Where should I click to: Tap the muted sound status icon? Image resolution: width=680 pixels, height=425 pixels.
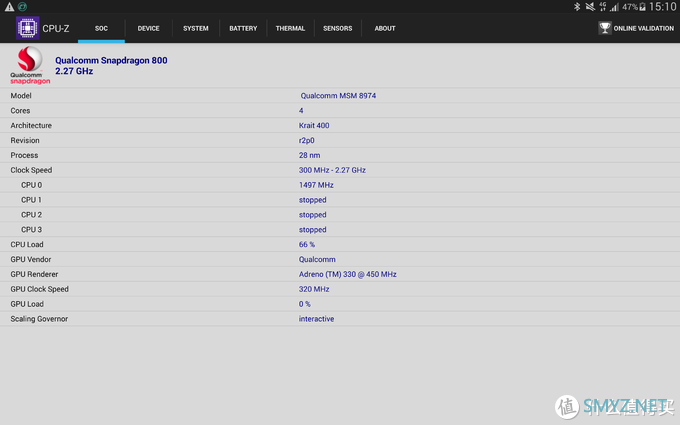[x=590, y=7]
